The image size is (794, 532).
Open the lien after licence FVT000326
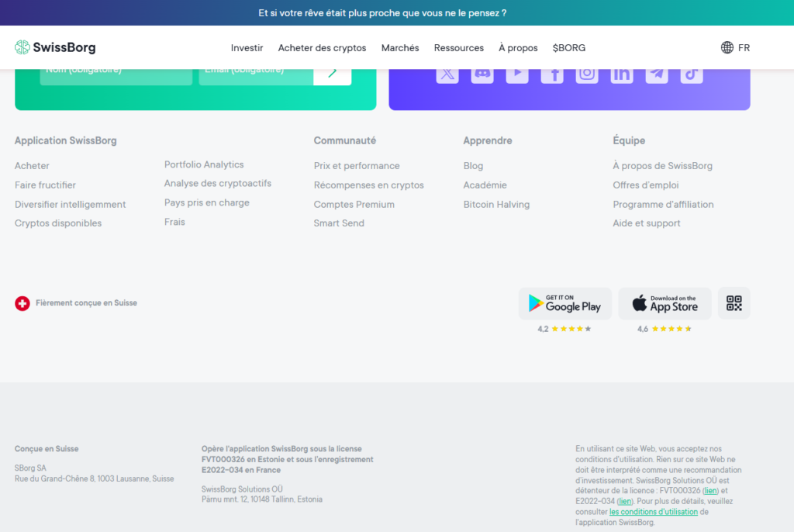710,491
